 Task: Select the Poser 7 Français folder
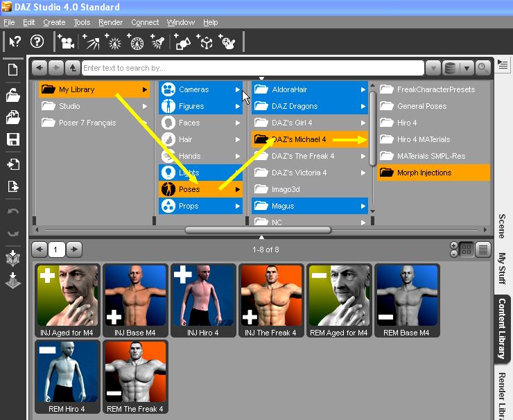(94, 123)
